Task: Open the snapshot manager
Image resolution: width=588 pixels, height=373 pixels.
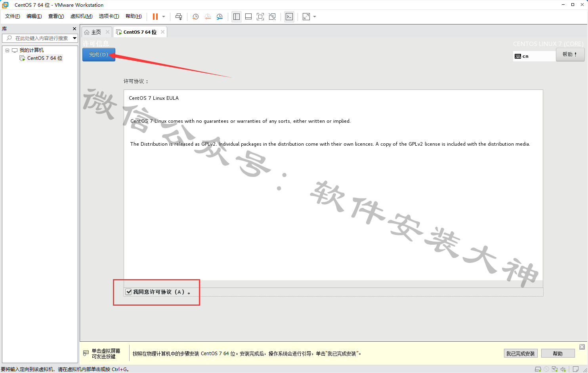Action: [x=220, y=17]
